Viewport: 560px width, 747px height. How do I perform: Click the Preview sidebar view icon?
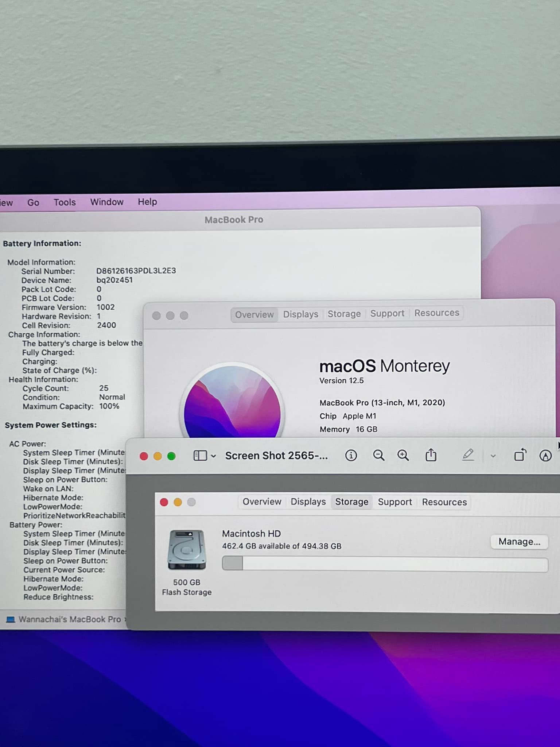pos(200,456)
